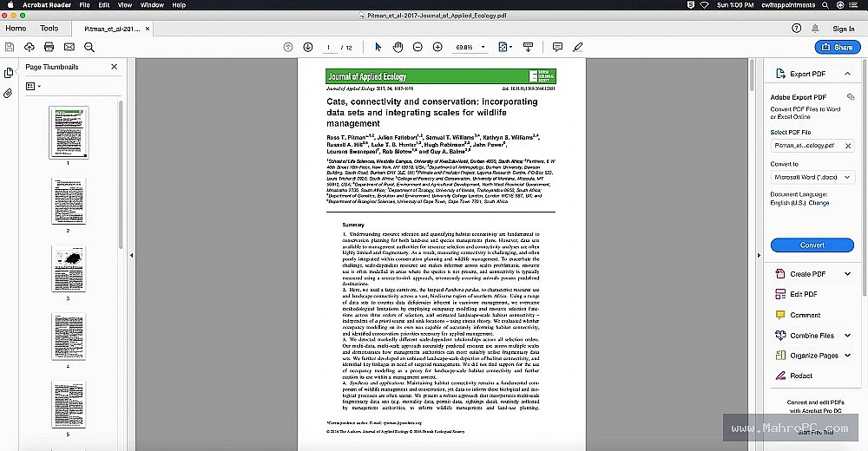This screenshot has height=451, width=868.
Task: Select page 3 thumbnail
Action: tap(68, 269)
